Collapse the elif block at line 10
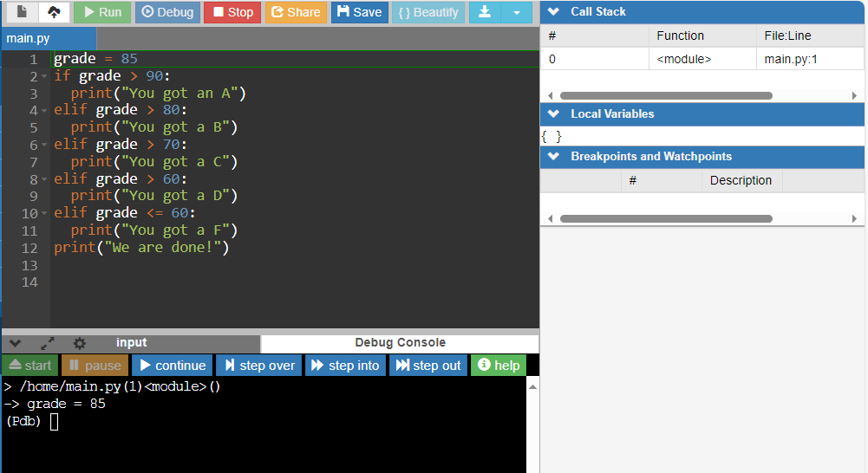The height and width of the screenshot is (473, 868). (43, 213)
